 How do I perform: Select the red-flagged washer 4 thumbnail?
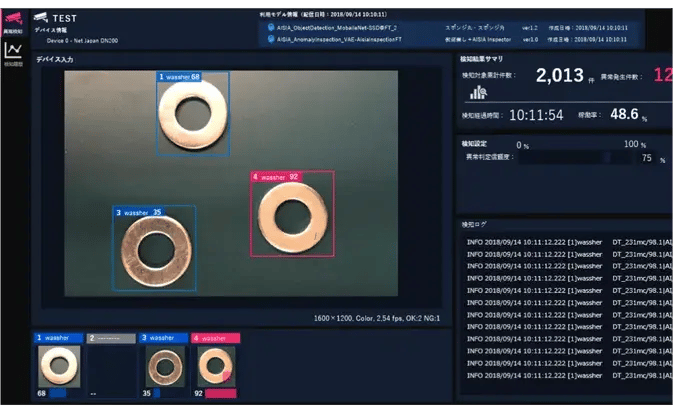(217, 366)
